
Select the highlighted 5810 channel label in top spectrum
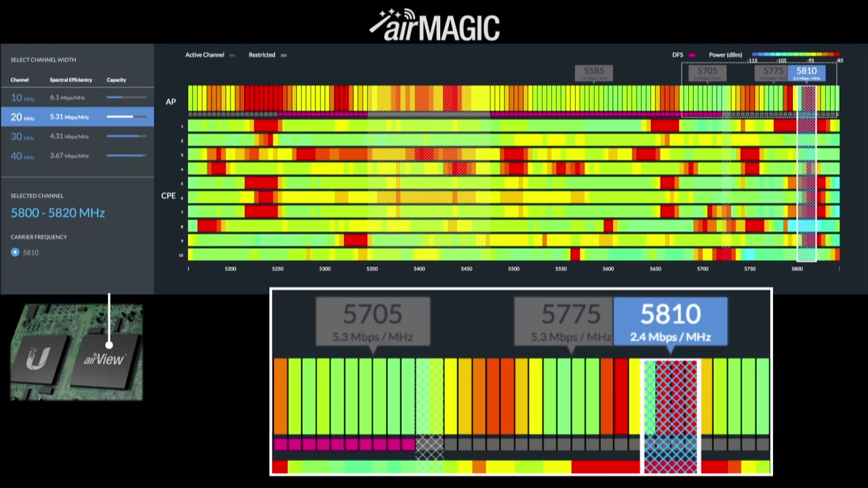(x=806, y=73)
